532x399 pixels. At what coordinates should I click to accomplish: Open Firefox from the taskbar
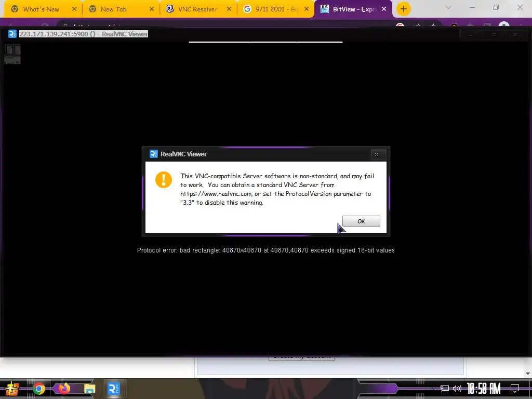[x=64, y=388]
